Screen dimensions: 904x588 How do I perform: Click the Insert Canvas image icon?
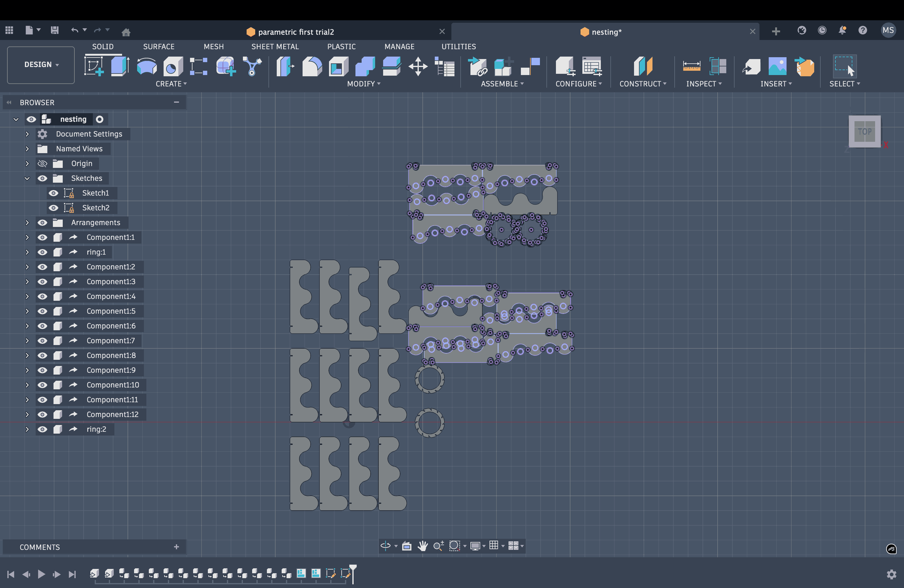tap(777, 66)
